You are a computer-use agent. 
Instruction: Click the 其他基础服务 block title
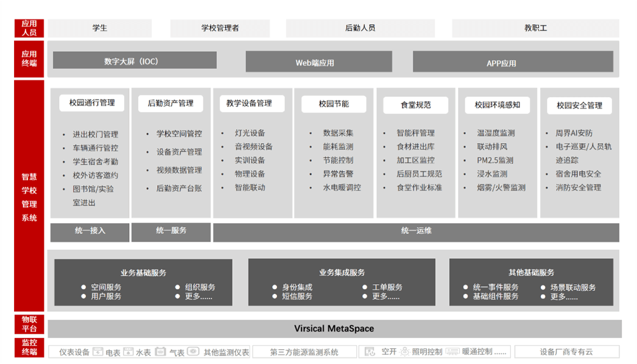532,273
